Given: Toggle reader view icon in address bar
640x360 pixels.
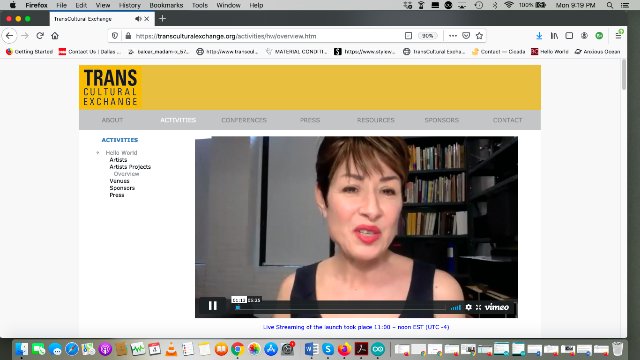Looking at the screenshot, I should (x=408, y=36).
